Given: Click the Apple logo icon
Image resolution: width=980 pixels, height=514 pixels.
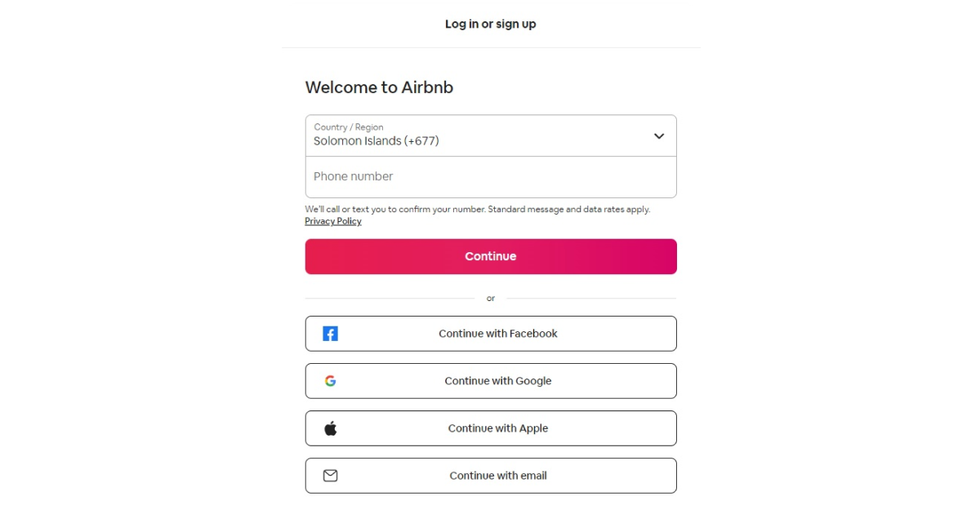Looking at the screenshot, I should tap(330, 428).
